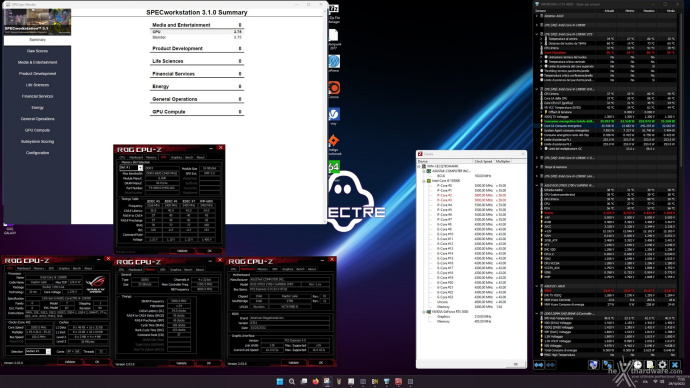Click red Core Massimo row in HWiNFO
This screenshot has width=690, height=388.
[x=609, y=52]
